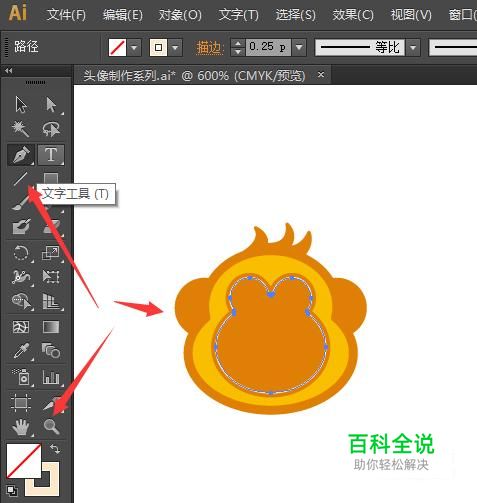Select the Shape Builder tool

coord(21,301)
